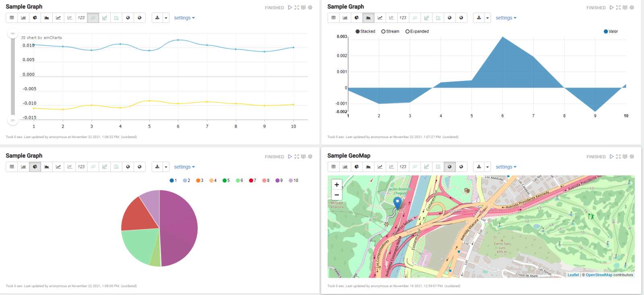Zoom in on the map
The image size is (644, 295).
click(336, 185)
